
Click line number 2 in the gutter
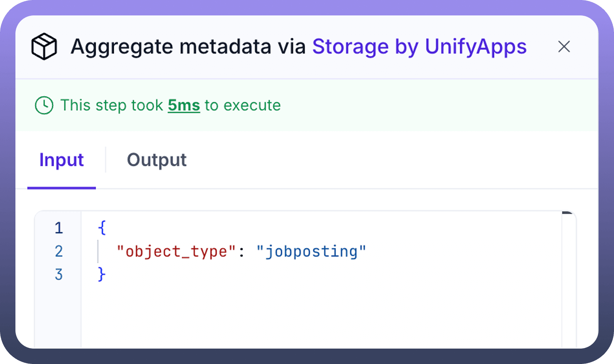(59, 251)
